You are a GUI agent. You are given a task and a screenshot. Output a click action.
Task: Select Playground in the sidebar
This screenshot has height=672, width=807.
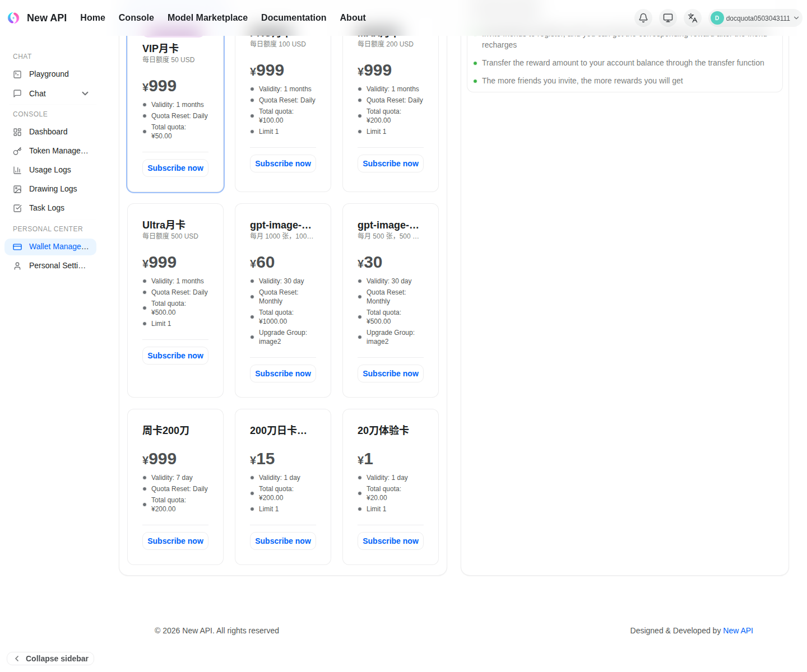tap(50, 74)
